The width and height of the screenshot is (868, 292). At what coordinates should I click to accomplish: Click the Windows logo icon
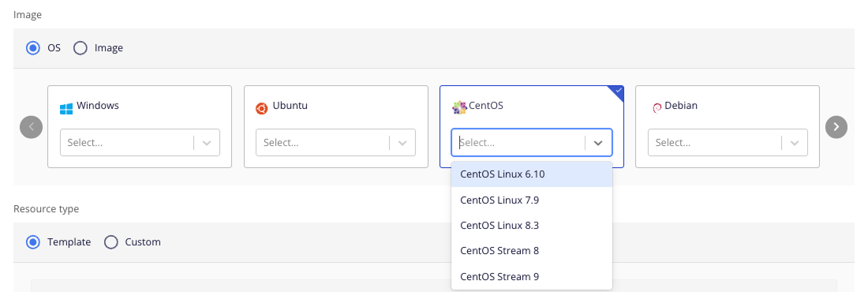(x=66, y=109)
